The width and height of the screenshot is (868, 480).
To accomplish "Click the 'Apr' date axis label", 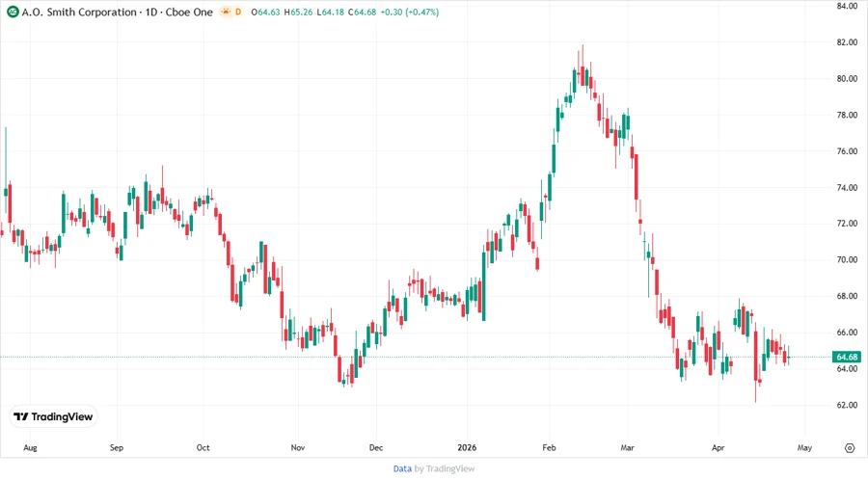I will coord(718,447).
